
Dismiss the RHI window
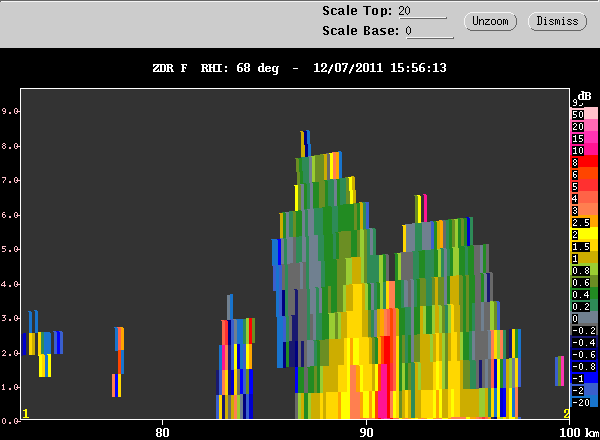pyautogui.click(x=557, y=21)
